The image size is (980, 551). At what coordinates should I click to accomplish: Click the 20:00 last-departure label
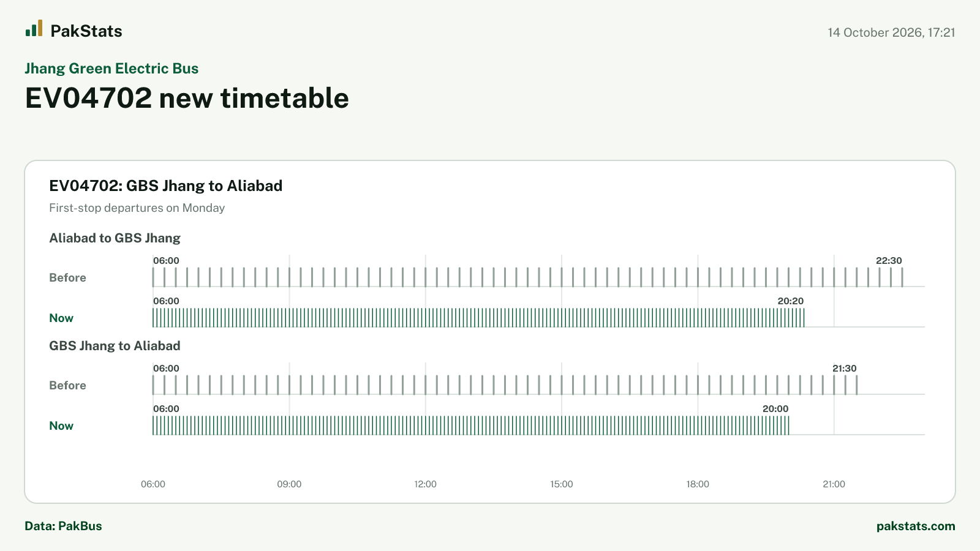pyautogui.click(x=775, y=409)
